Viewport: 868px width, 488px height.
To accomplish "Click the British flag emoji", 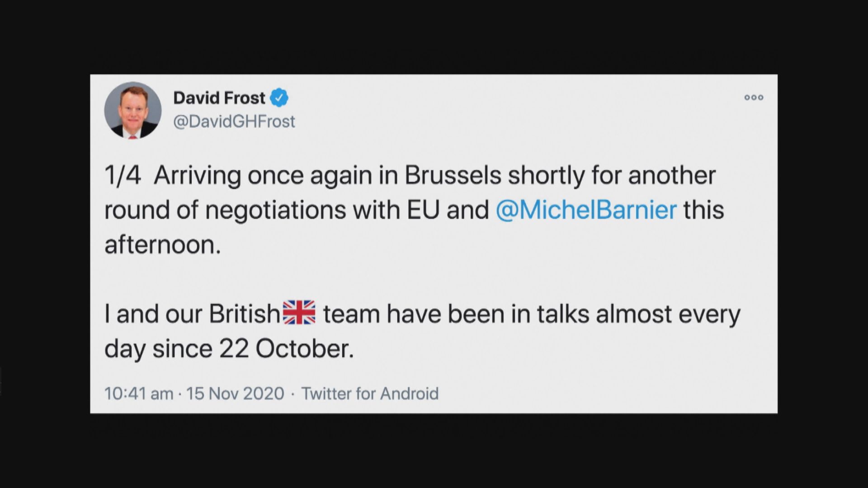I will click(x=299, y=313).
